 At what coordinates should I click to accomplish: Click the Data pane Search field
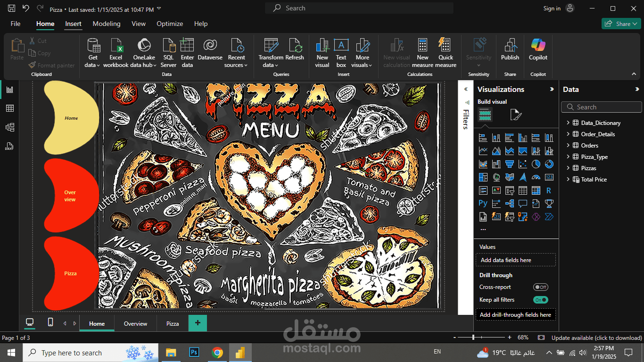(x=602, y=107)
